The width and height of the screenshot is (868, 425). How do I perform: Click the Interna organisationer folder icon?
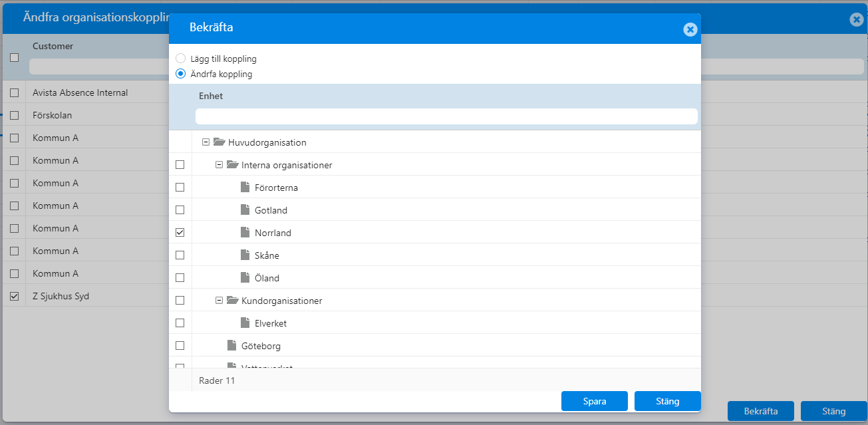[232, 165]
